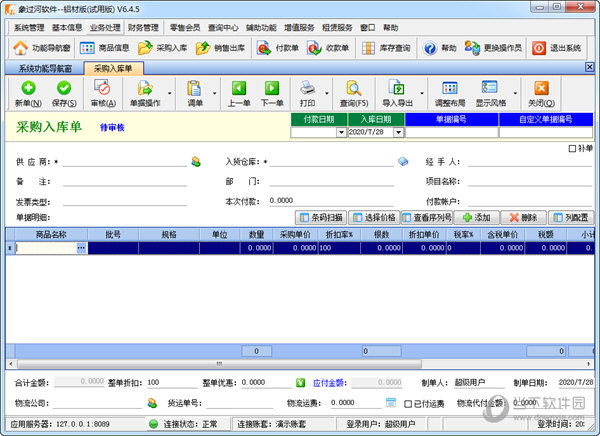Open the 财务管理 menu
This screenshot has height=436, width=600.
coord(143,28)
